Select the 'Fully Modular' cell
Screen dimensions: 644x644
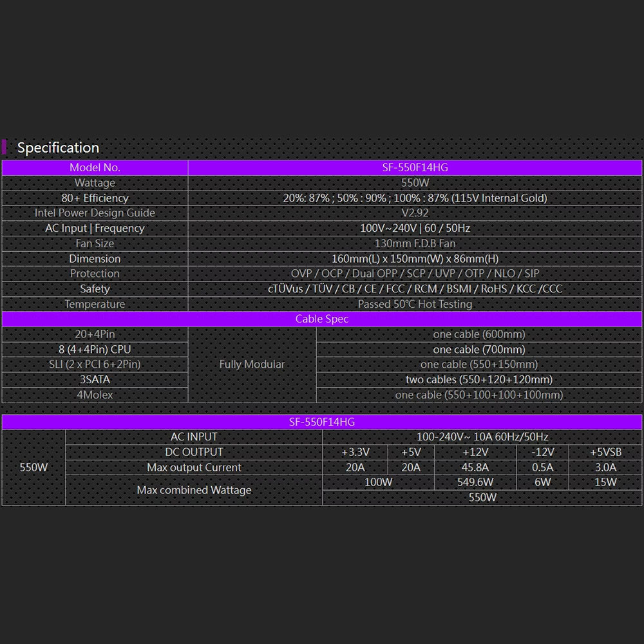[x=252, y=365]
